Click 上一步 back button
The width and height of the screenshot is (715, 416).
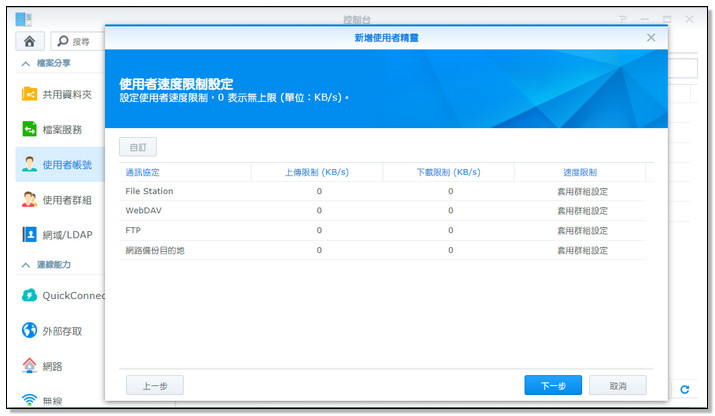[154, 385]
